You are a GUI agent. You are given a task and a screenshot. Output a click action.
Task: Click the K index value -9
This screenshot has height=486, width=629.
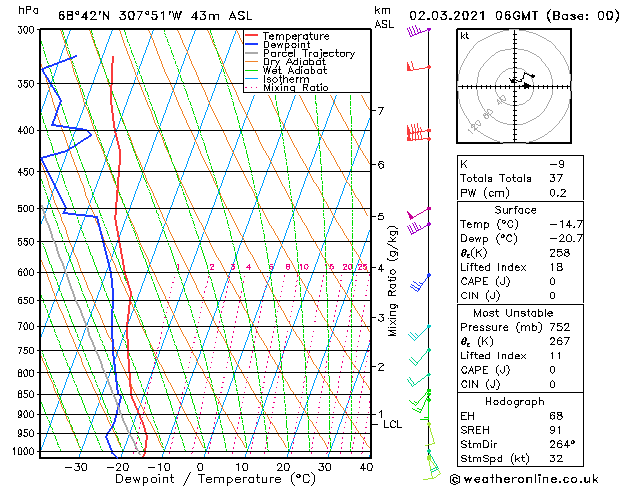coord(557,164)
